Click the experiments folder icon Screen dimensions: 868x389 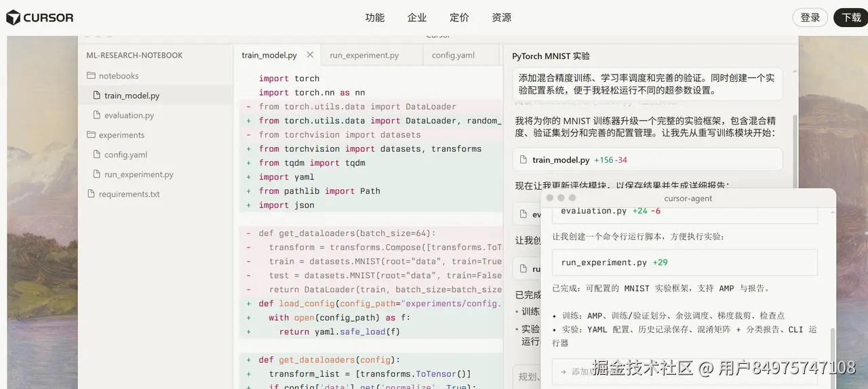91,135
